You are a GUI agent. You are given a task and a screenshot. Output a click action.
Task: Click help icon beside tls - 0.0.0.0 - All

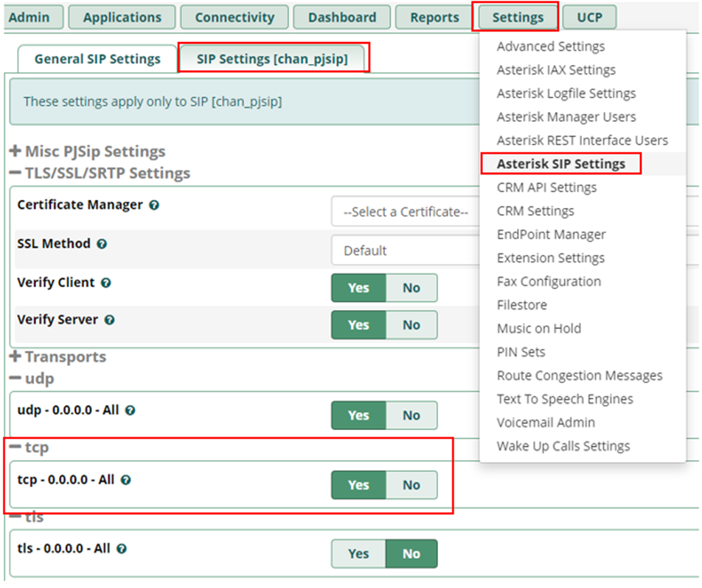[x=122, y=549]
